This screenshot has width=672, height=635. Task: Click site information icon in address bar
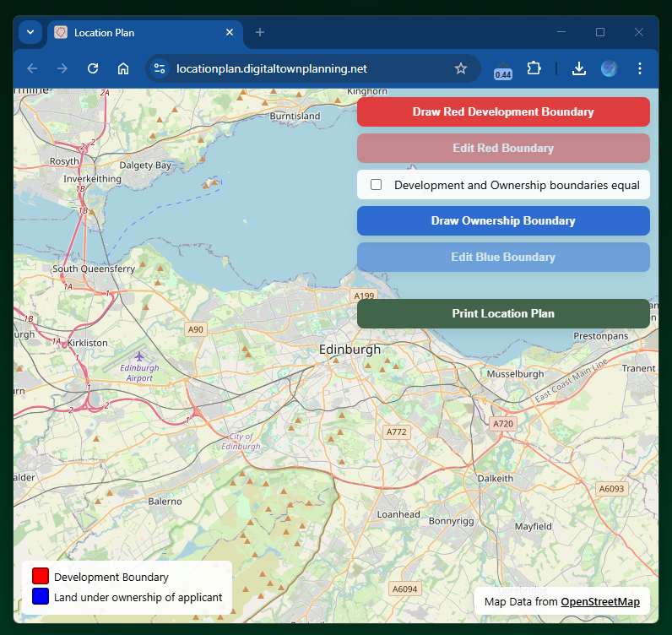pos(160,68)
